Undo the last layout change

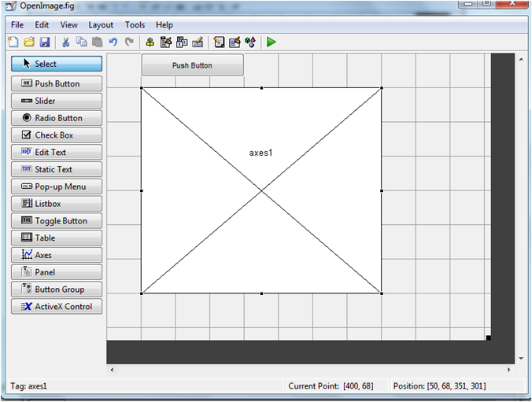113,42
